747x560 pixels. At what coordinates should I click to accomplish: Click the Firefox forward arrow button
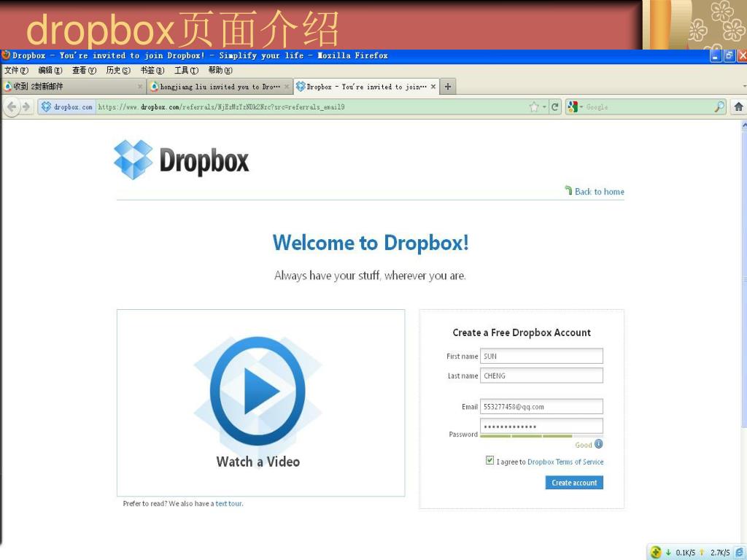(26, 107)
